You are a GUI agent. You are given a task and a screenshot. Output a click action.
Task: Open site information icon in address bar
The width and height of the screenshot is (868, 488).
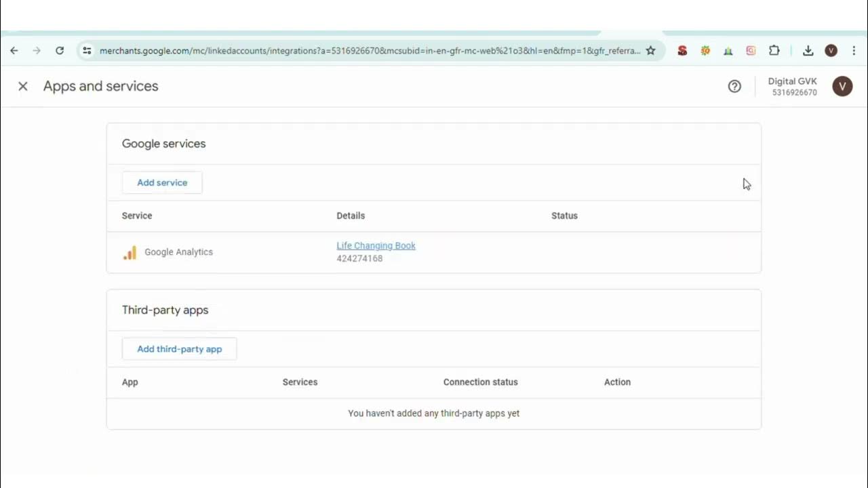[x=87, y=51]
